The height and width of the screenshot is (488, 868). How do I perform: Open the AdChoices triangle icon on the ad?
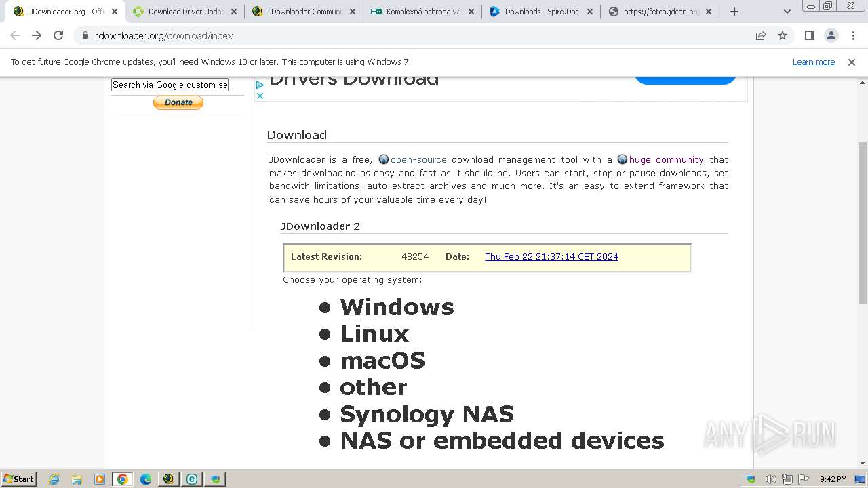click(260, 85)
